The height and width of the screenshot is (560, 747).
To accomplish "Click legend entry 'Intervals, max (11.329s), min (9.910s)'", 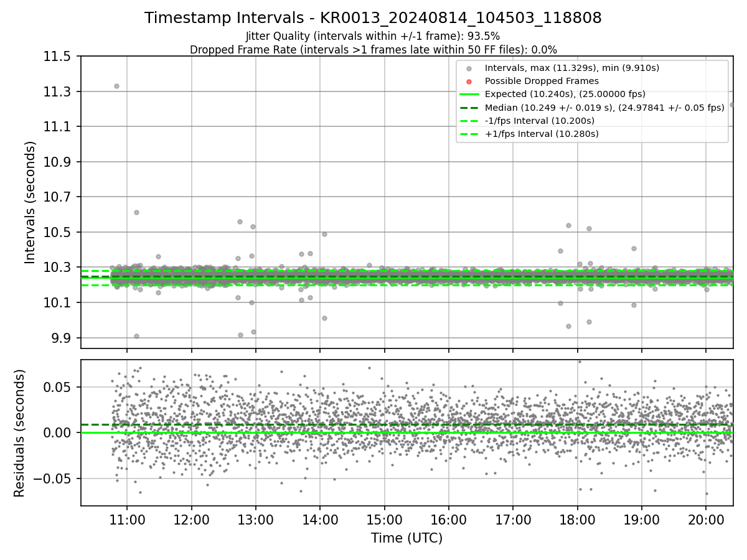I will tap(571, 68).
